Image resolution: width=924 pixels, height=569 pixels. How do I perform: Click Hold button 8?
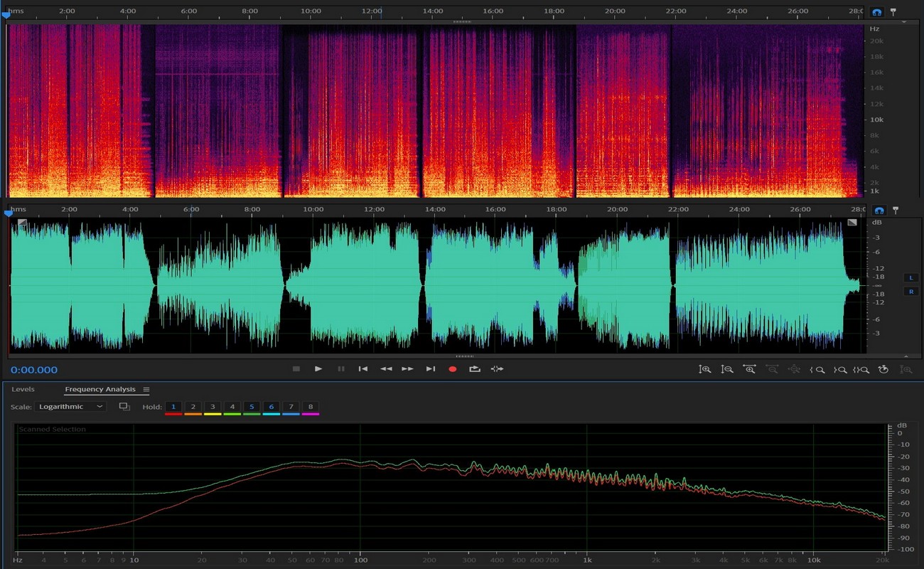coord(310,407)
